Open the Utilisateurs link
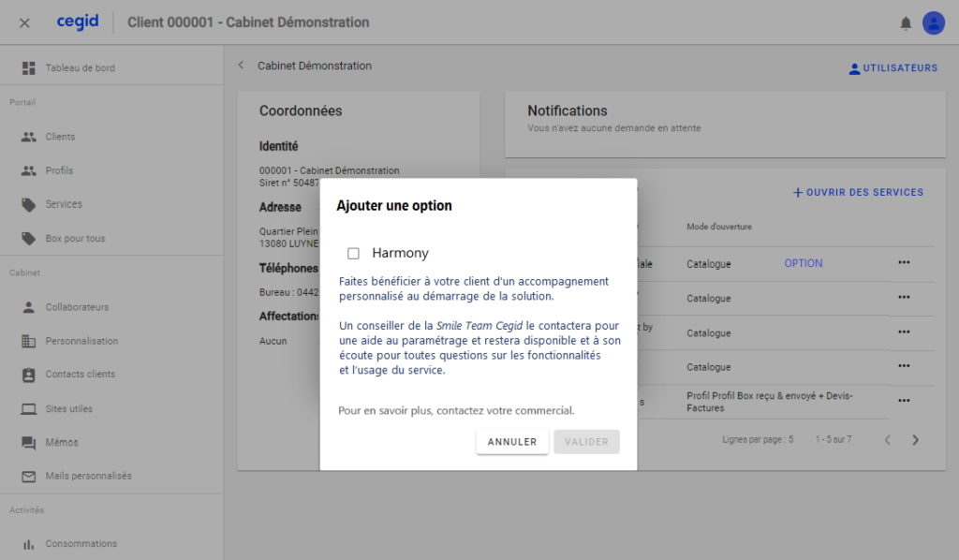The image size is (959, 560). [893, 68]
